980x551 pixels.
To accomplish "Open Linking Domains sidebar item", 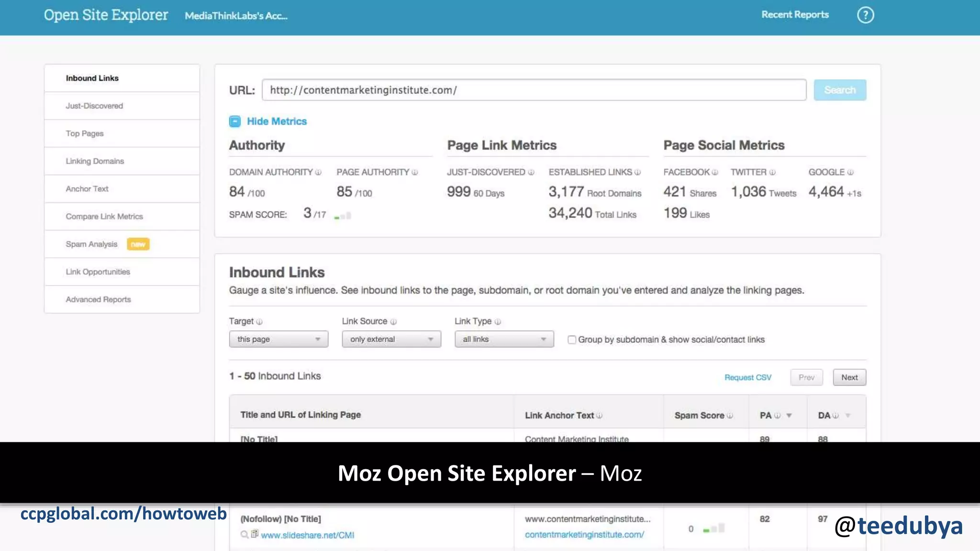I will tap(122, 161).
